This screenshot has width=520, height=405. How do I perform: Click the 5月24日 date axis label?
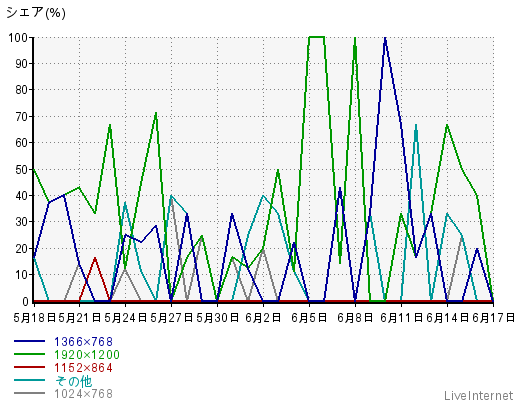[x=126, y=318]
